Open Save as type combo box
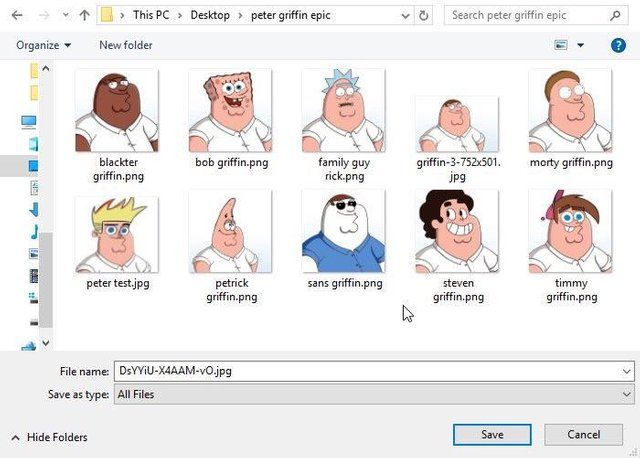 [374, 394]
